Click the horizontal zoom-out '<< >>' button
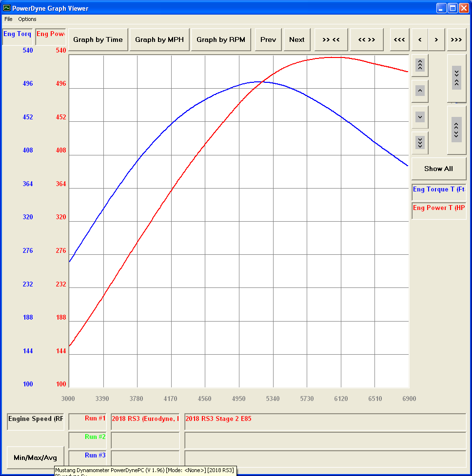 [x=367, y=39]
